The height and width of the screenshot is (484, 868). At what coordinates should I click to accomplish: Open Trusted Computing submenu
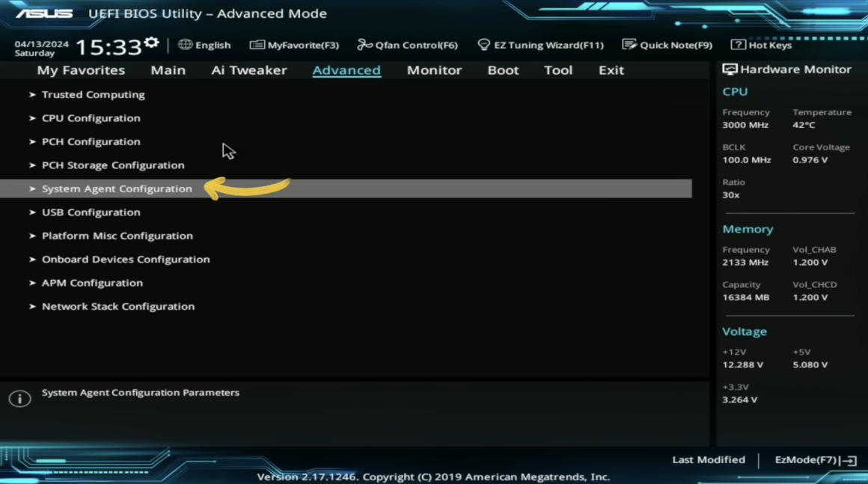(x=94, y=94)
